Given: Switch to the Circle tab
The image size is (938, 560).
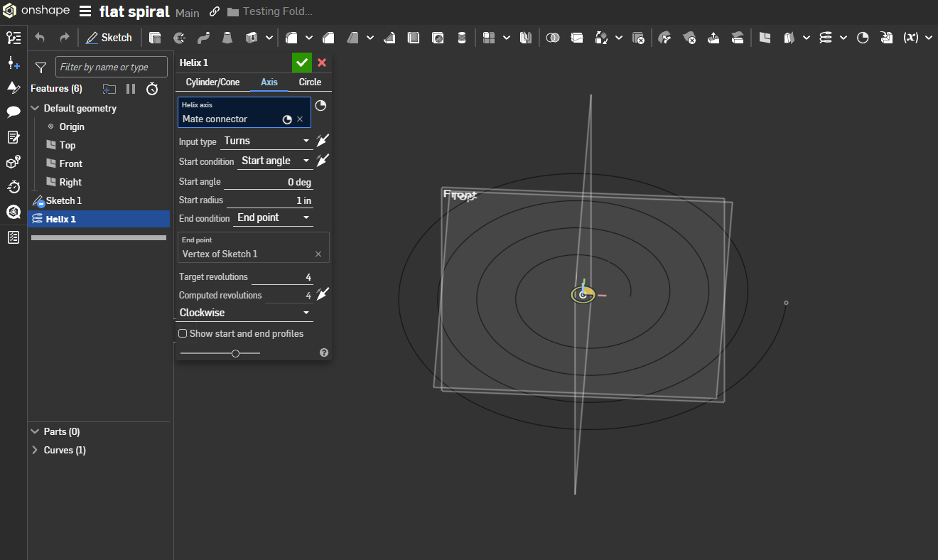Looking at the screenshot, I should point(310,82).
